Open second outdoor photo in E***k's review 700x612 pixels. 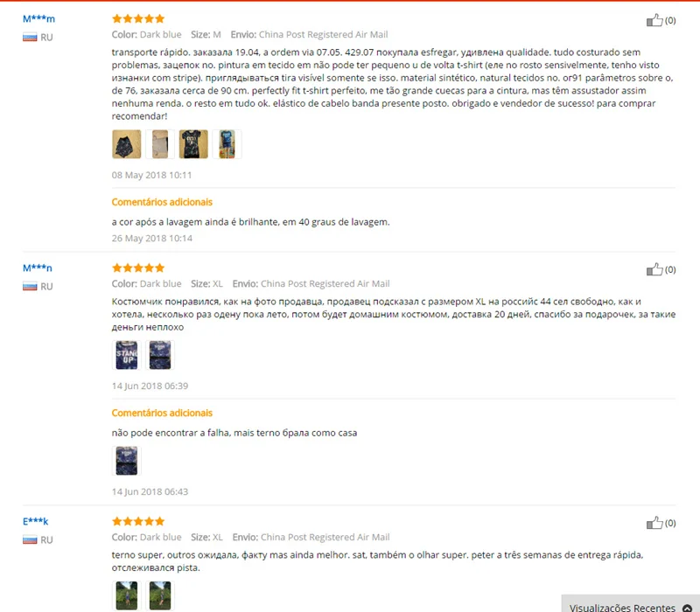point(160,595)
